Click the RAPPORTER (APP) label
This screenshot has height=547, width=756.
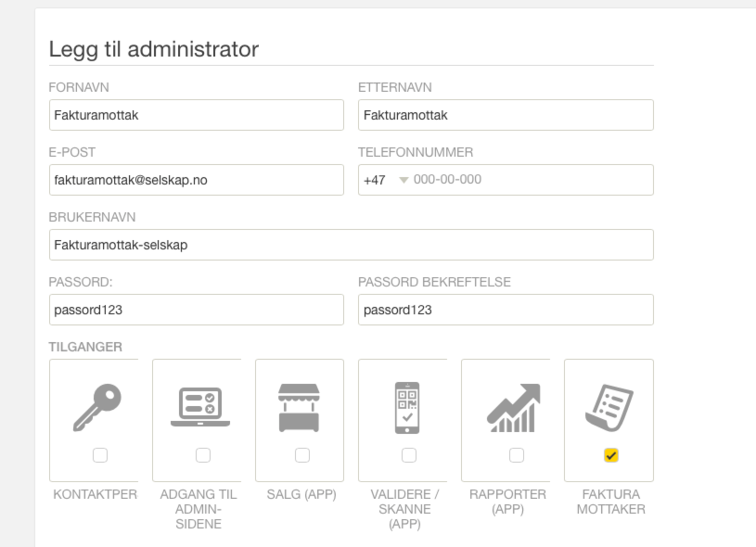[507, 502]
